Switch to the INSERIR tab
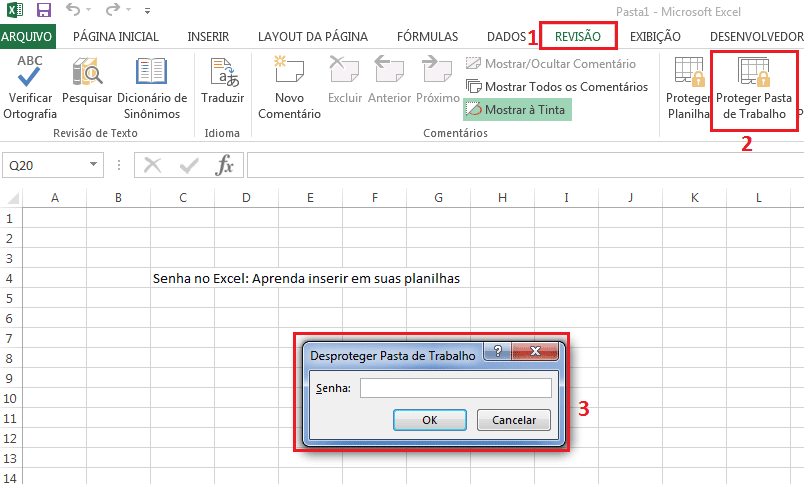 click(208, 37)
